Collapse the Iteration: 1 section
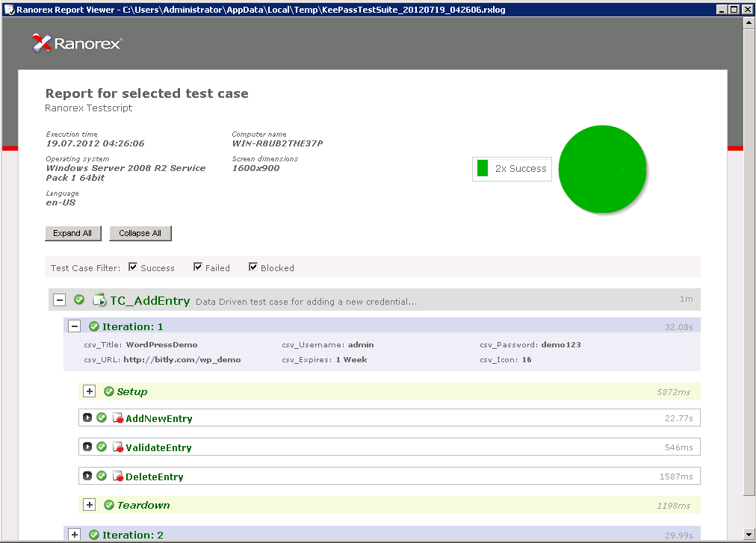Image resolution: width=756 pixels, height=543 pixels. (x=74, y=326)
